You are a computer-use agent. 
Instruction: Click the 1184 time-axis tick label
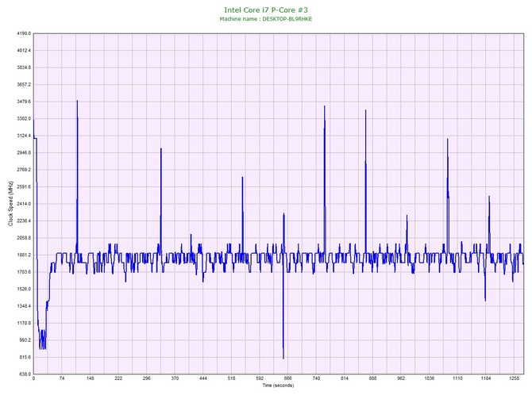pyautogui.click(x=485, y=378)
